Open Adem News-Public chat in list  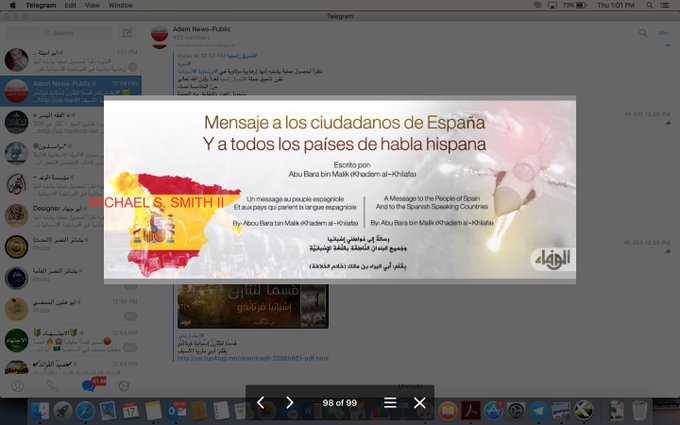[71, 91]
